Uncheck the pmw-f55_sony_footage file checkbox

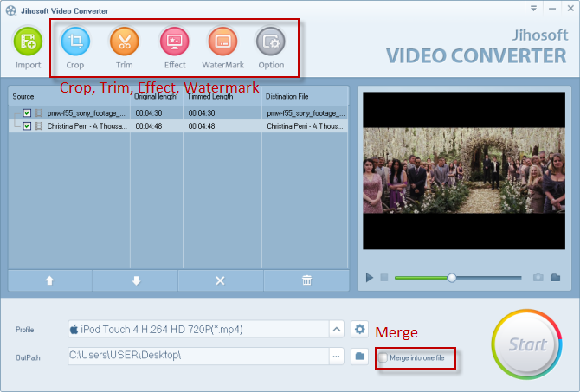tap(28, 113)
